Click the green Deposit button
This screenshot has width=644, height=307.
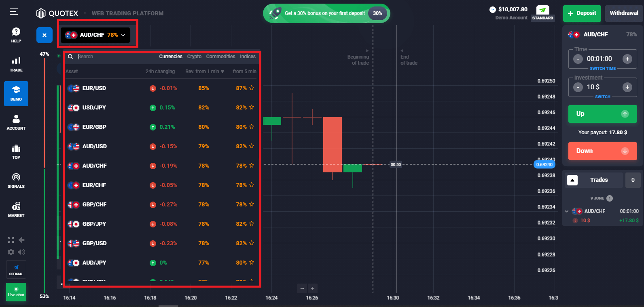click(582, 13)
